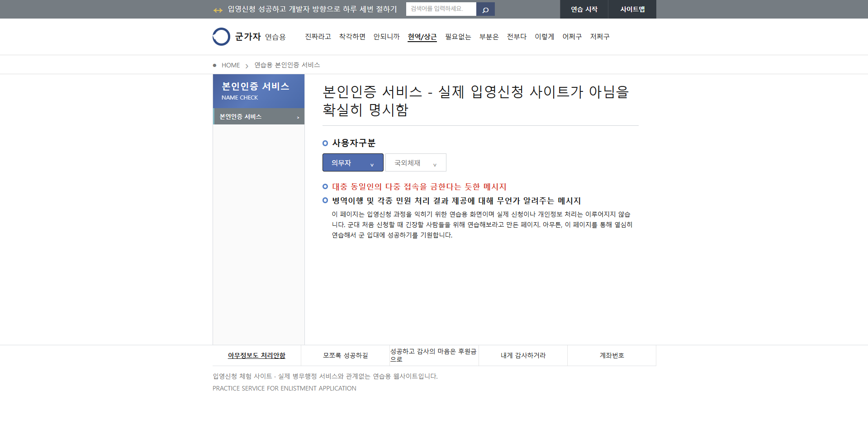Screen dimensions: 868x424
Task: Open the 사이트맵 button
Action: pyautogui.click(x=632, y=9)
